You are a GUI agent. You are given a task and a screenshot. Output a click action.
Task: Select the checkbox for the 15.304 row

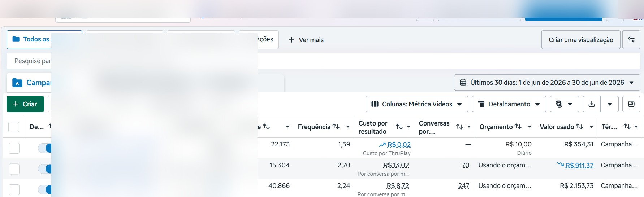coord(14,169)
